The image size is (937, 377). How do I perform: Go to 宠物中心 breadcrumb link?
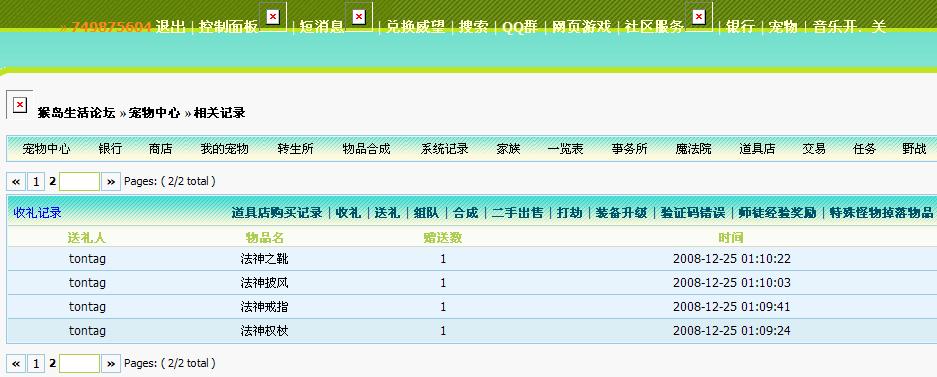coord(154,113)
